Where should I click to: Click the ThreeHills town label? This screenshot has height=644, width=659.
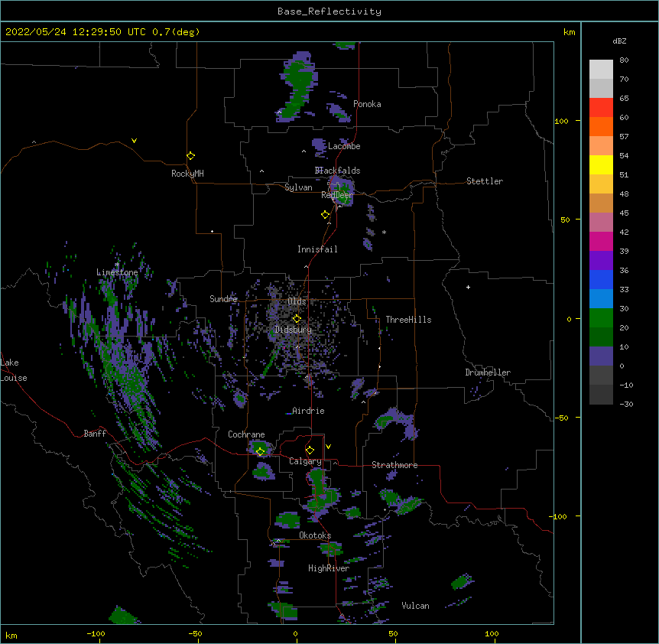pyautogui.click(x=408, y=320)
